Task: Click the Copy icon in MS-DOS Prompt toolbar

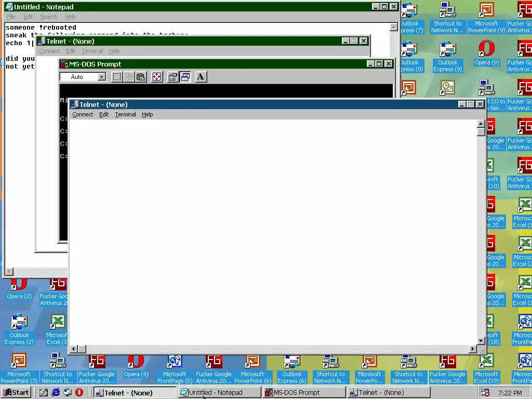Action: (129, 77)
